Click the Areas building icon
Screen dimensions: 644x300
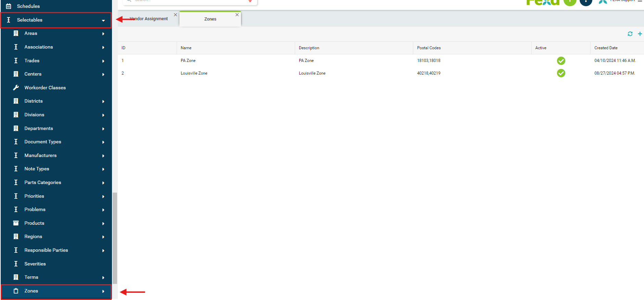coord(16,33)
